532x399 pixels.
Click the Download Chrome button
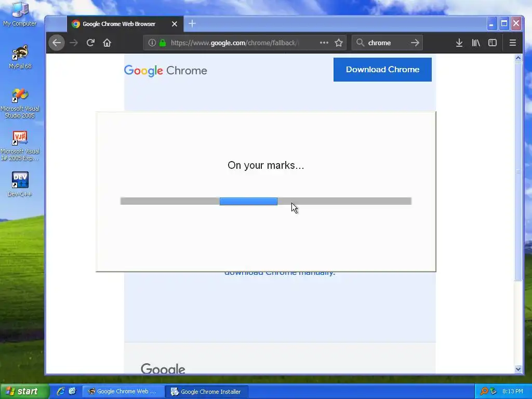[x=382, y=70]
